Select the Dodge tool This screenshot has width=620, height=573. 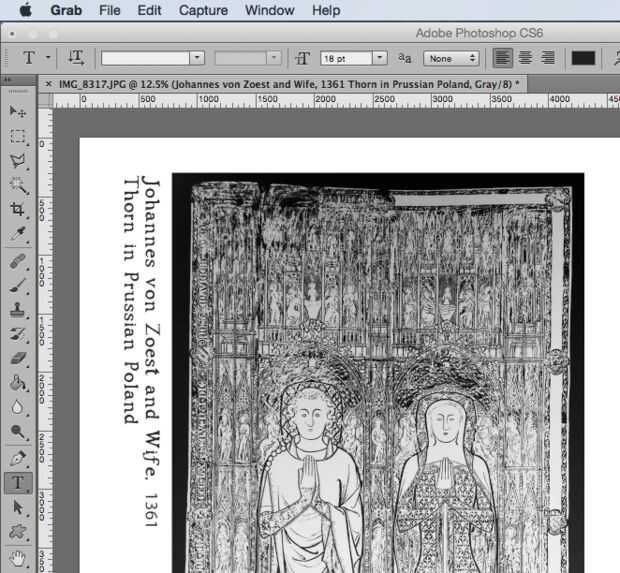17,431
